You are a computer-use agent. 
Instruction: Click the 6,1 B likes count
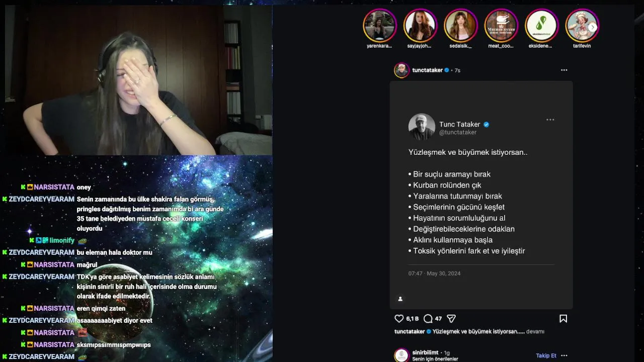tap(413, 319)
